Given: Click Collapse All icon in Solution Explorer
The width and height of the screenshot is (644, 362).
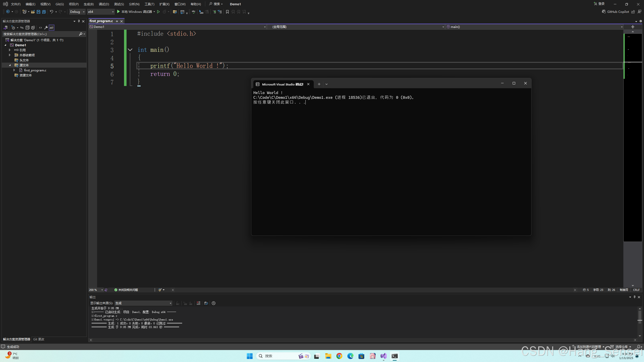Looking at the screenshot, I should pos(27,28).
